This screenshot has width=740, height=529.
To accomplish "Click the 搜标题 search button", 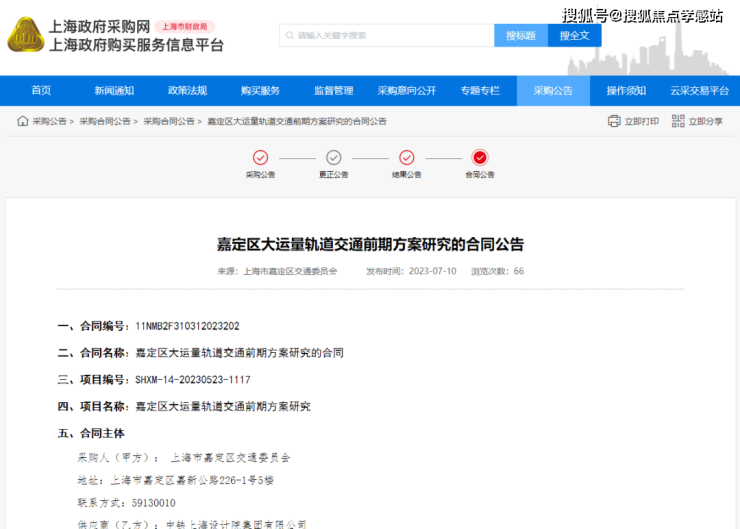I will pos(521,36).
